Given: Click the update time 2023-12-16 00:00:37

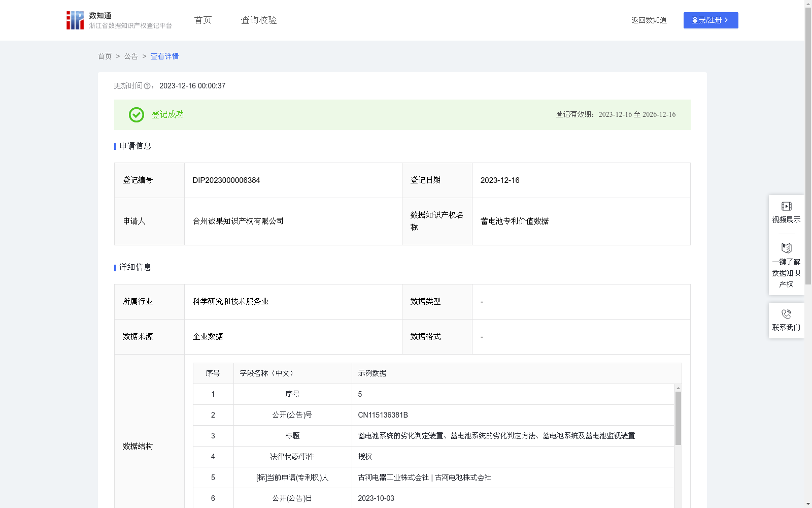Looking at the screenshot, I should click(x=192, y=86).
